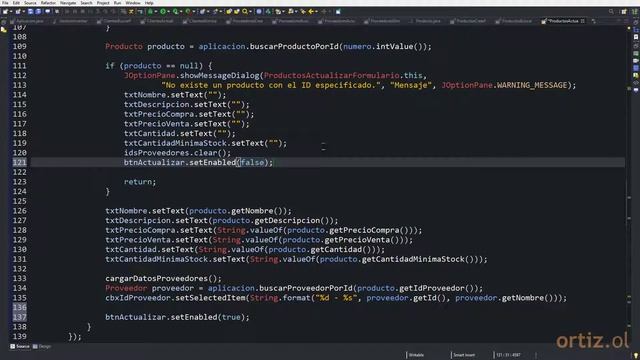Open the File menu

point(5,3)
